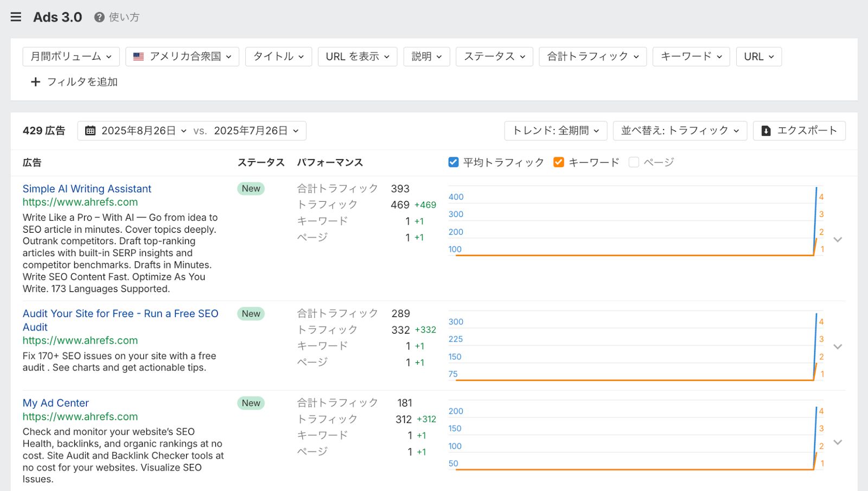This screenshot has height=491, width=868.
Task: Open the comparison date 2025年7月26日 picker
Action: click(x=256, y=131)
